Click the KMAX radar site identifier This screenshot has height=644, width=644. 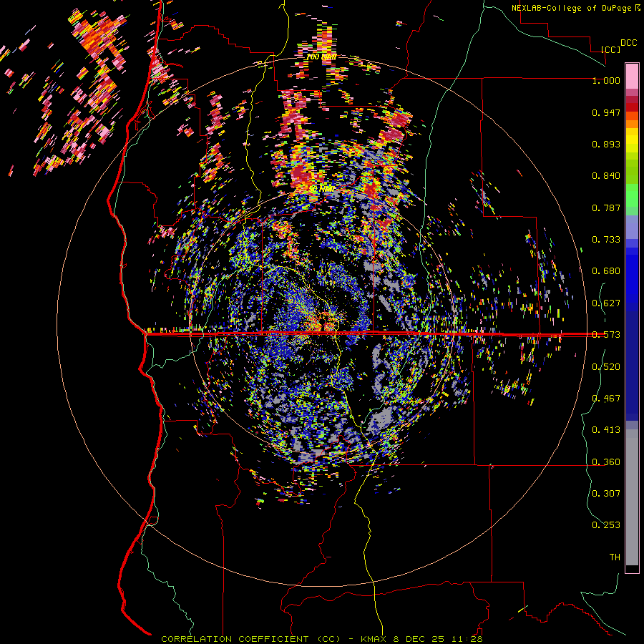coord(374,639)
